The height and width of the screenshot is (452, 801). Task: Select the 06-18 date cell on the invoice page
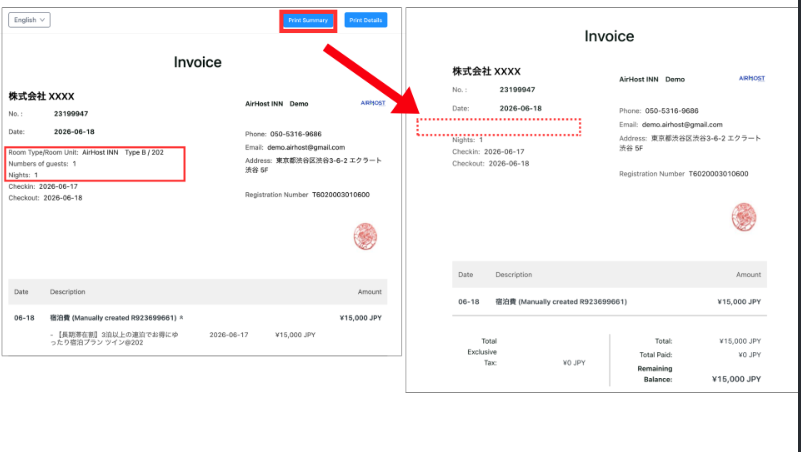pos(24,318)
